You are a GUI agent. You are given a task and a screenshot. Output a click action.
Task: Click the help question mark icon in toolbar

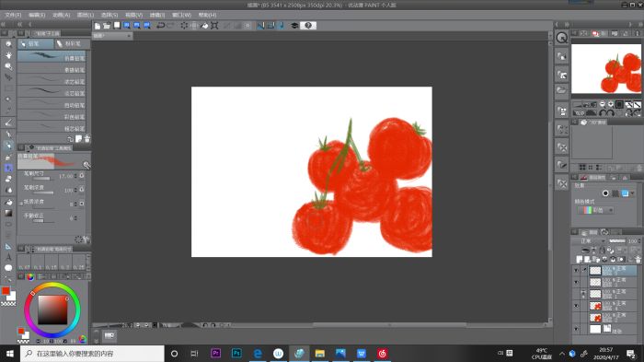pyautogui.click(x=308, y=26)
